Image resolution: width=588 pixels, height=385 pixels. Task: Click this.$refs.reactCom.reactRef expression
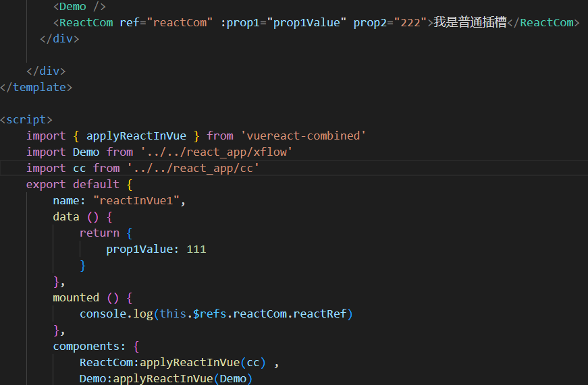click(x=252, y=314)
